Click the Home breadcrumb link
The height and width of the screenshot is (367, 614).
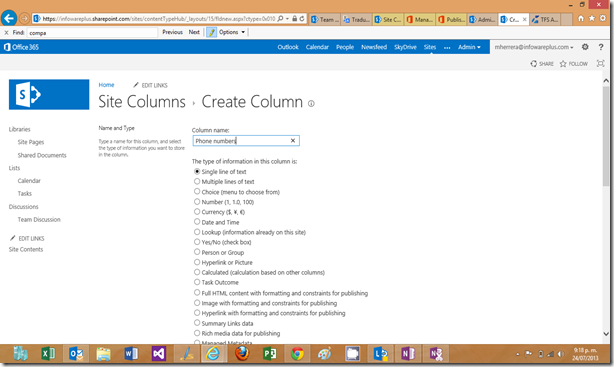click(x=106, y=85)
